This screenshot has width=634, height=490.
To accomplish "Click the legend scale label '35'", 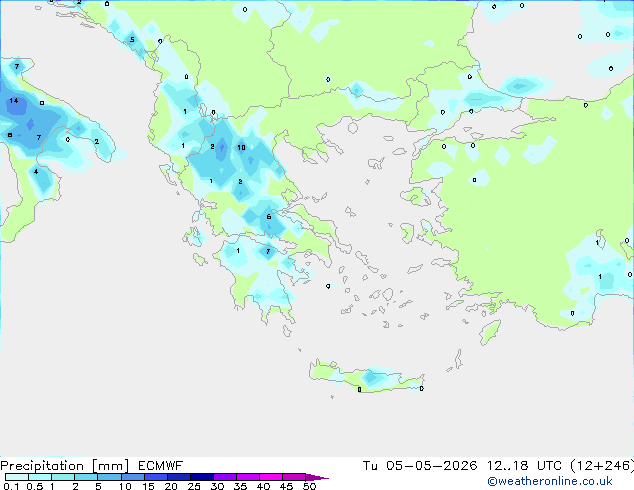I will (240, 486).
